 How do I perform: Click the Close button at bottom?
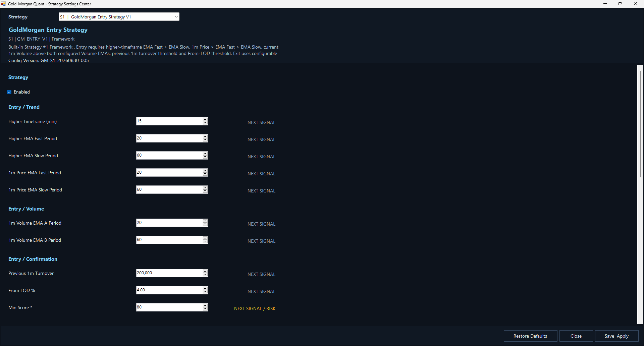(576, 336)
